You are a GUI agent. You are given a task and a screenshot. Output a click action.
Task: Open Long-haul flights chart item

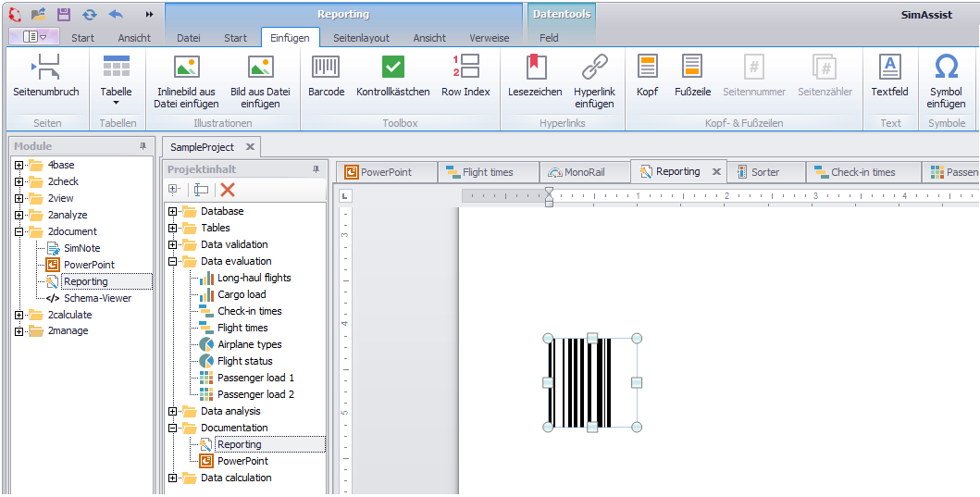point(254,278)
